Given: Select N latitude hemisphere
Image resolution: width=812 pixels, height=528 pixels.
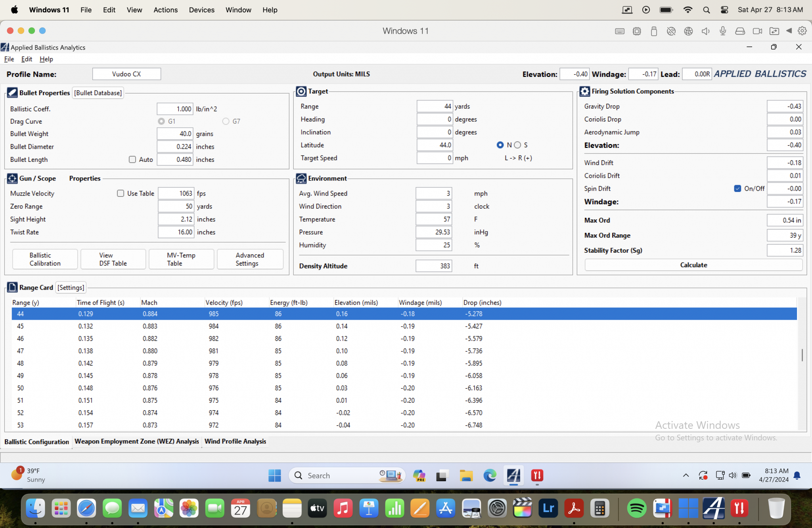Looking at the screenshot, I should click(x=500, y=145).
